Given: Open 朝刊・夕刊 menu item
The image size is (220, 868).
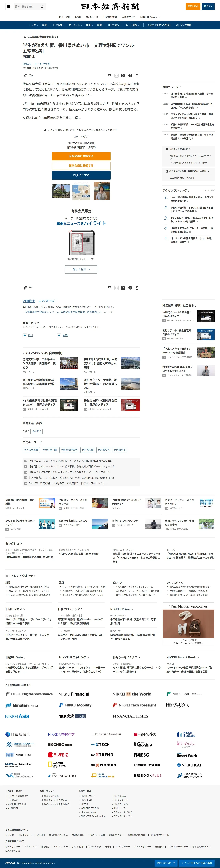Looking at the screenshot, I should click(65, 17).
